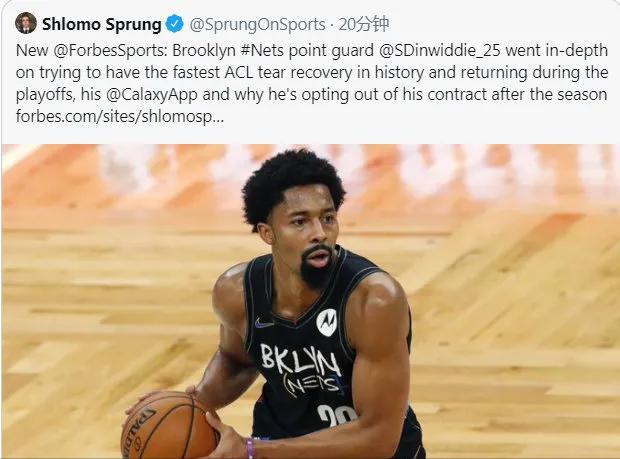Viewport: 620px width, 459px height.
Task: Click the tweet text mentioning ACL tear recovery
Action: 312,83
